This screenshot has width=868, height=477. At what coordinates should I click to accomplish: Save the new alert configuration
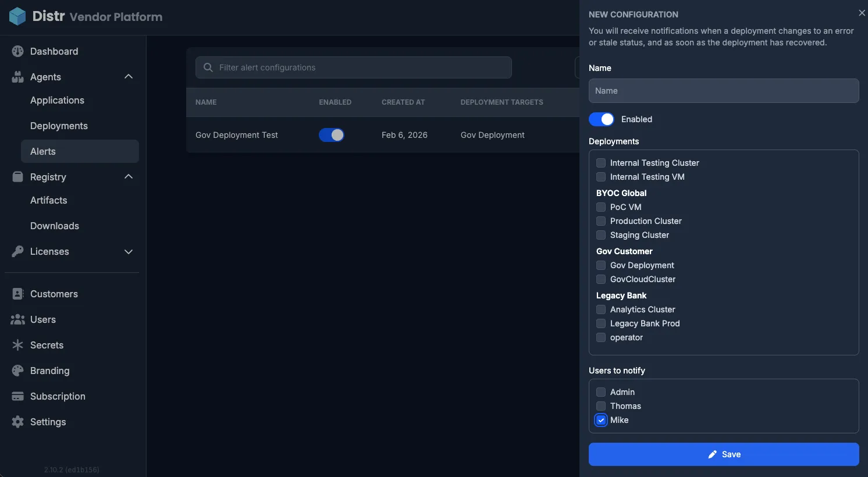(x=723, y=454)
